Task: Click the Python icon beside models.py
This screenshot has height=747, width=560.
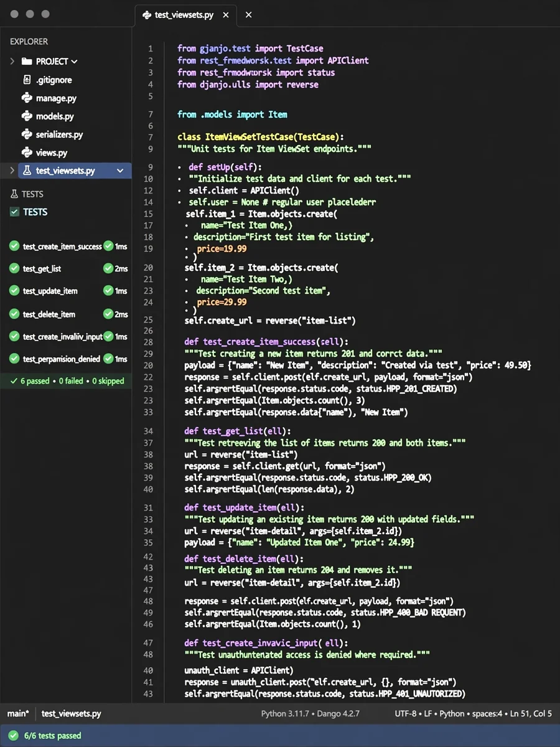Action: (x=27, y=116)
